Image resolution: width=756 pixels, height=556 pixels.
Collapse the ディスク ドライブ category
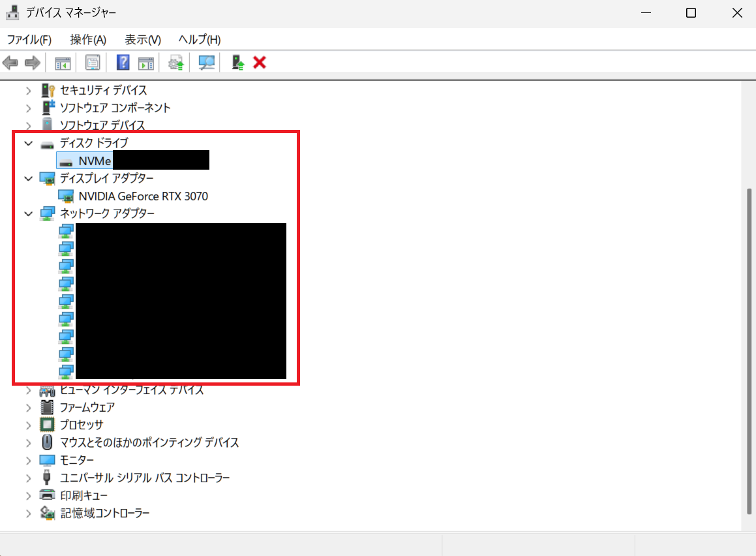[28, 143]
